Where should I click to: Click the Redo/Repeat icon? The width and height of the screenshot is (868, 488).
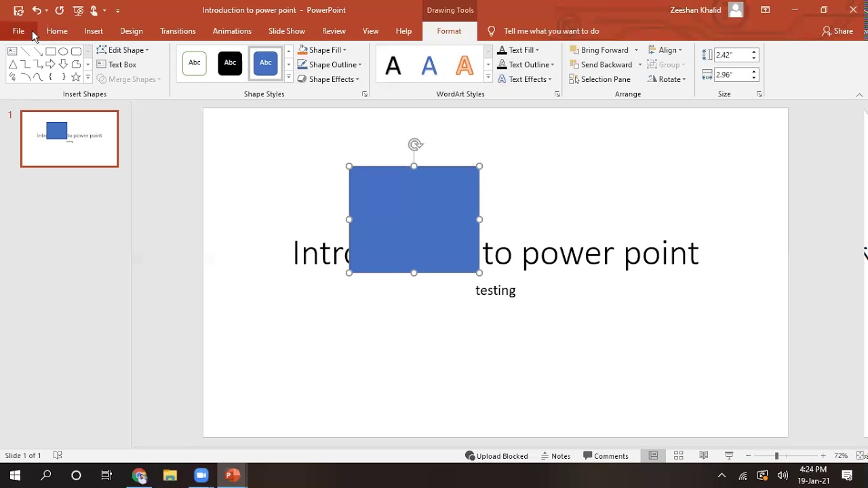[x=59, y=10]
